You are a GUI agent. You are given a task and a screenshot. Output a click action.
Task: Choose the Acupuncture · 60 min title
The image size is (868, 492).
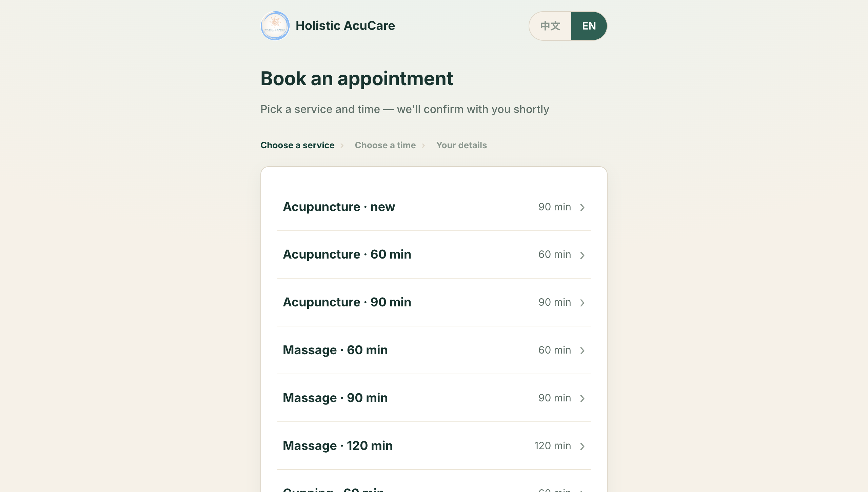[347, 254]
